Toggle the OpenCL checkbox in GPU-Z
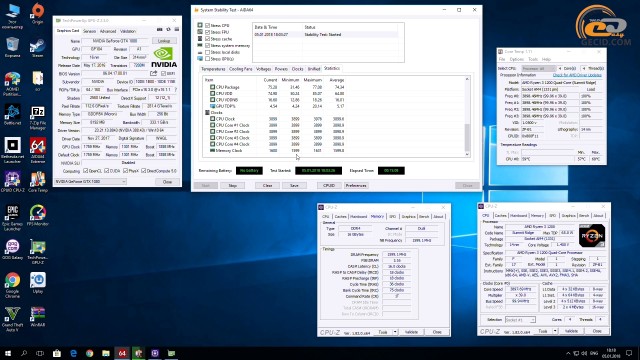 (85, 171)
